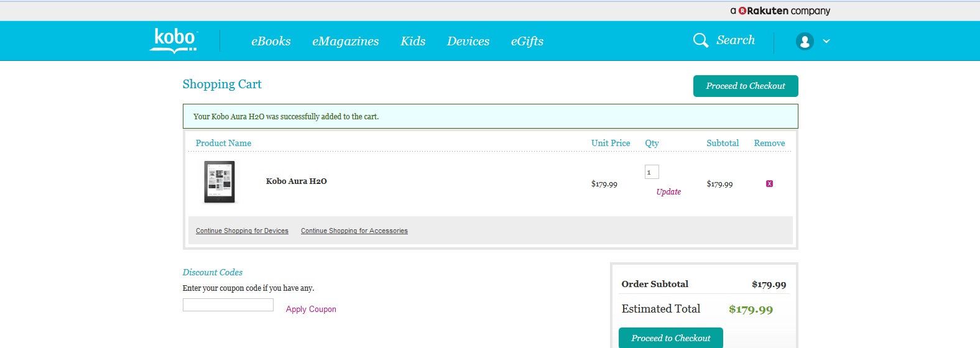Click the top Proceed to Checkout button
The image size is (980, 348).
(746, 86)
